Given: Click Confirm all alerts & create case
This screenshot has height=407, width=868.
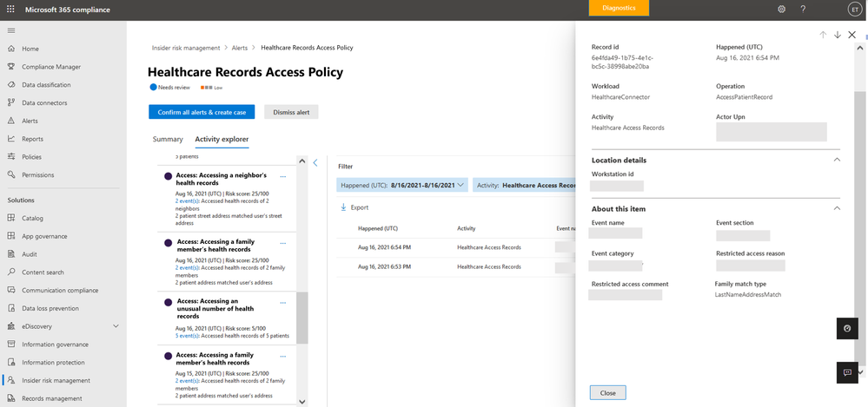Looking at the screenshot, I should click(201, 112).
